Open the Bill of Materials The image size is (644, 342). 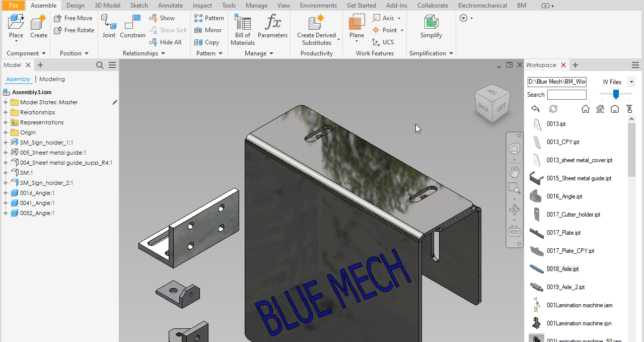243,30
